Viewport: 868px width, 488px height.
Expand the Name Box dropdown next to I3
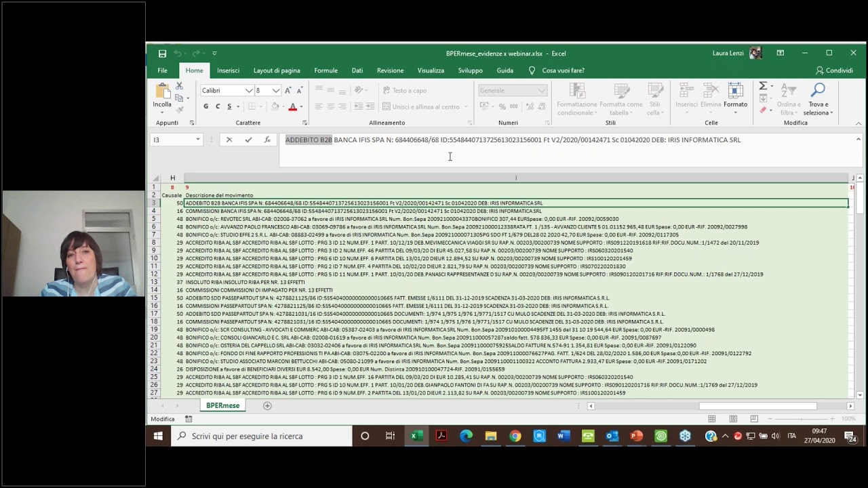tap(198, 140)
